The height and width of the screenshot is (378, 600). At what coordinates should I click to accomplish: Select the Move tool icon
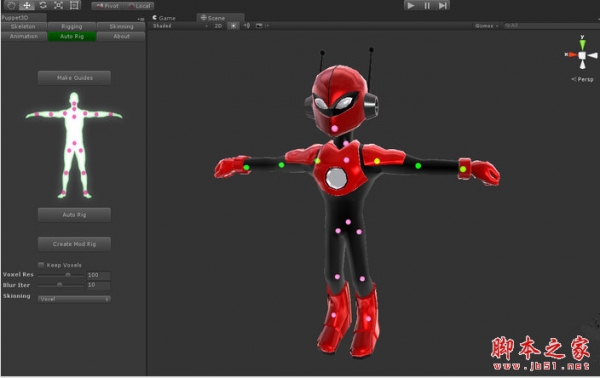(x=27, y=5)
